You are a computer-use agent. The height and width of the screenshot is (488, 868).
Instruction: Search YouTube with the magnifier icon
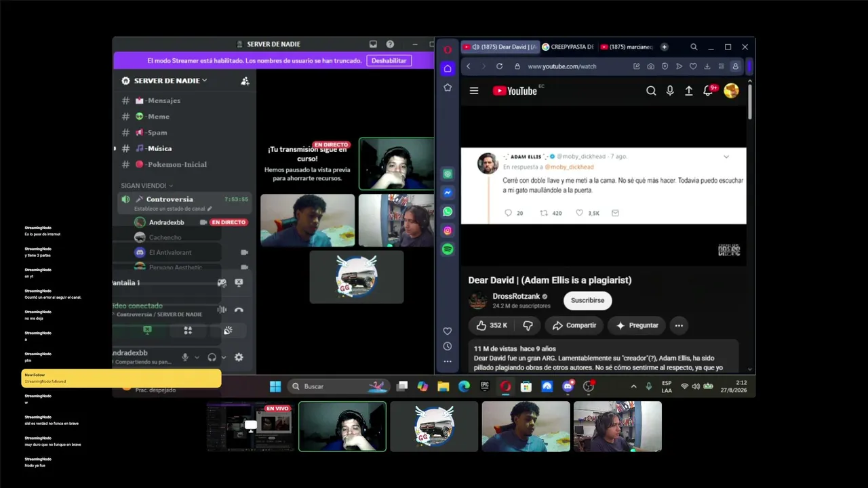(651, 91)
